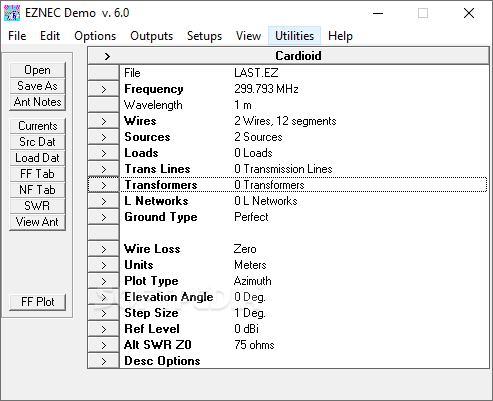Click the '0 Transformers' value
Image resolution: width=493 pixels, height=401 pixels.
tap(269, 185)
